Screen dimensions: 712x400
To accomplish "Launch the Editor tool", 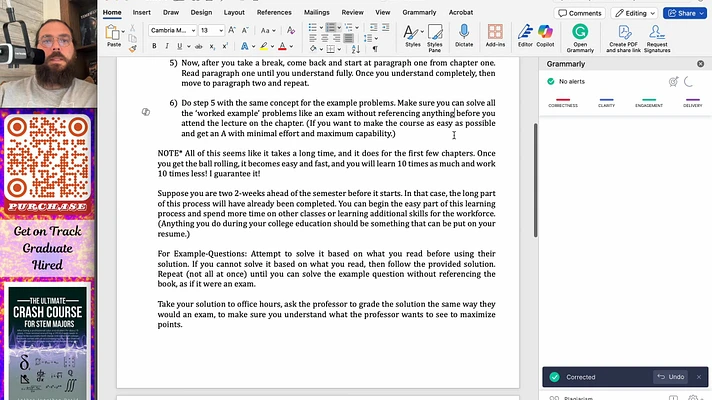I will pyautogui.click(x=525, y=35).
